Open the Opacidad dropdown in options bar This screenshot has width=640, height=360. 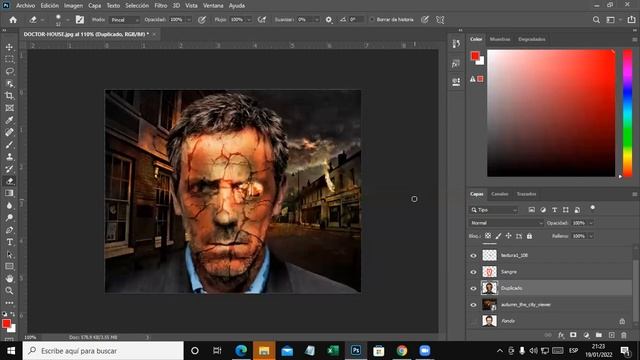click(189, 20)
